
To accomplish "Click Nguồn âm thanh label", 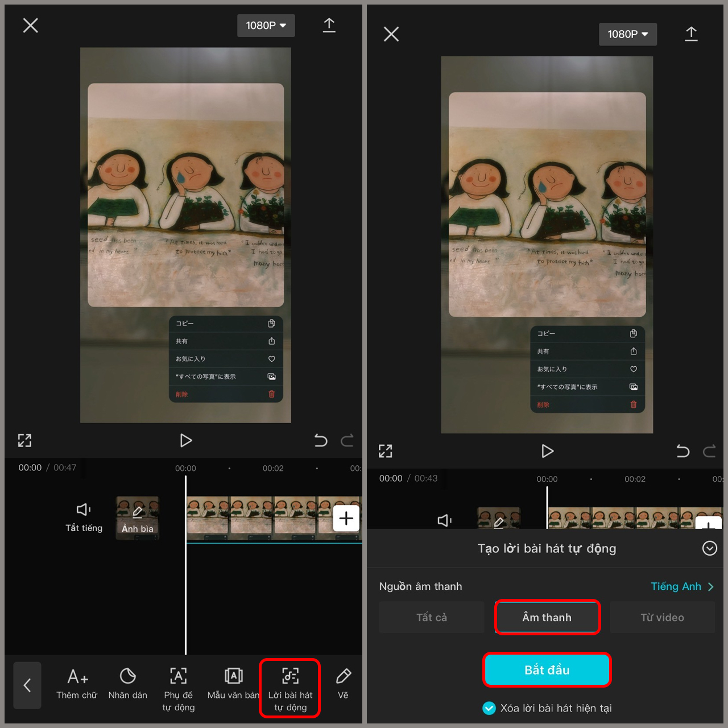I will 420,586.
